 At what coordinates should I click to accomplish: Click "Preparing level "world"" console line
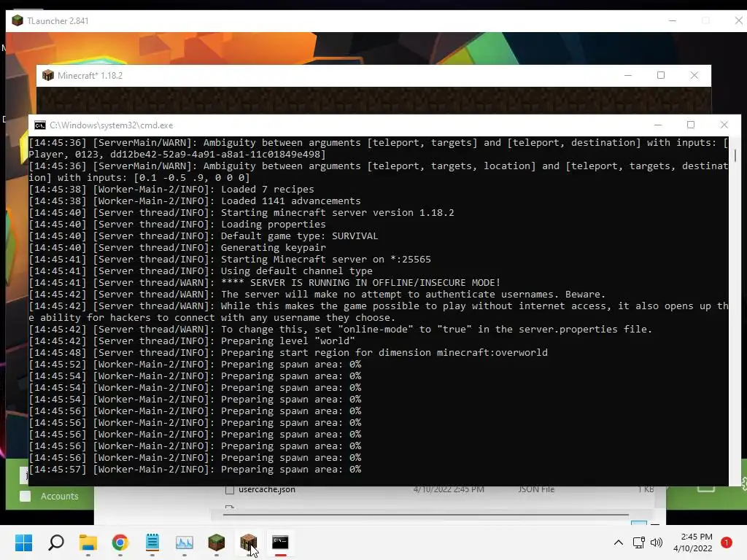tap(192, 341)
